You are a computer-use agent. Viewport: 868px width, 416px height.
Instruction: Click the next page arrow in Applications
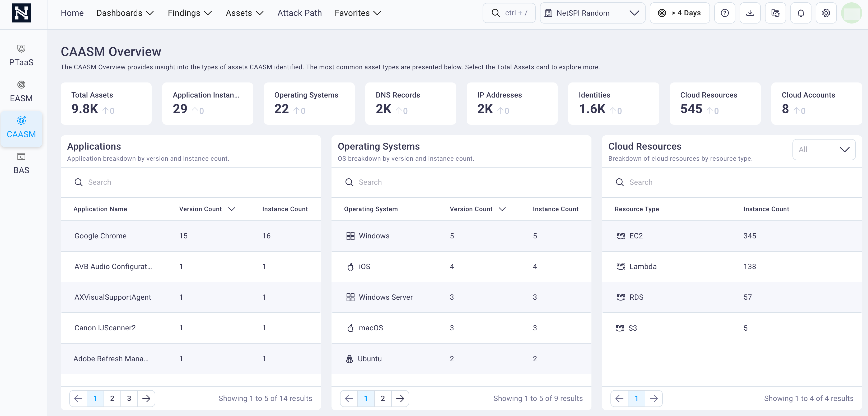pos(146,399)
